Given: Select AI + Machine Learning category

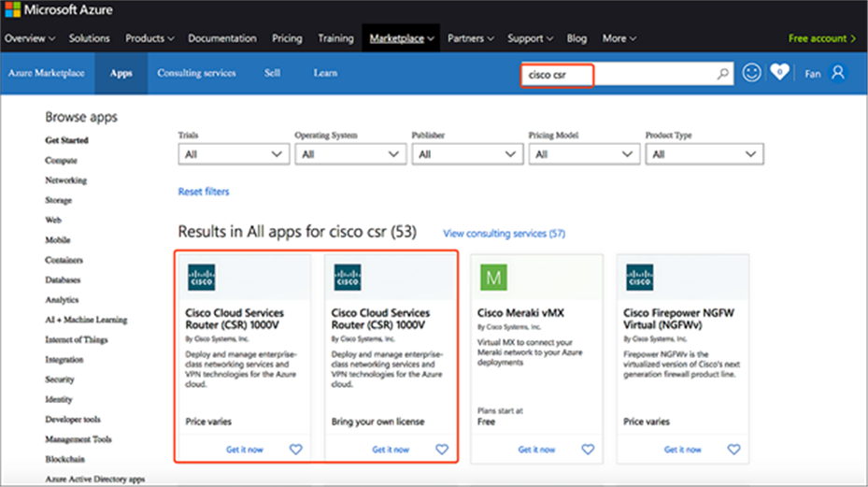Looking at the screenshot, I should 86,320.
